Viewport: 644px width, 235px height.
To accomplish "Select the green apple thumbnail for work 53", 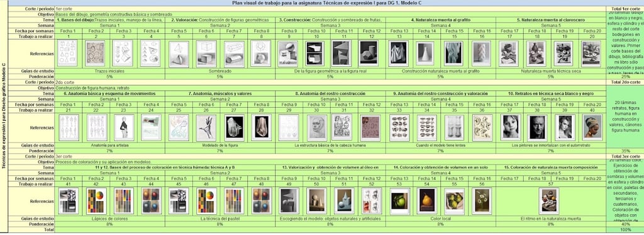I will pos(399,201).
